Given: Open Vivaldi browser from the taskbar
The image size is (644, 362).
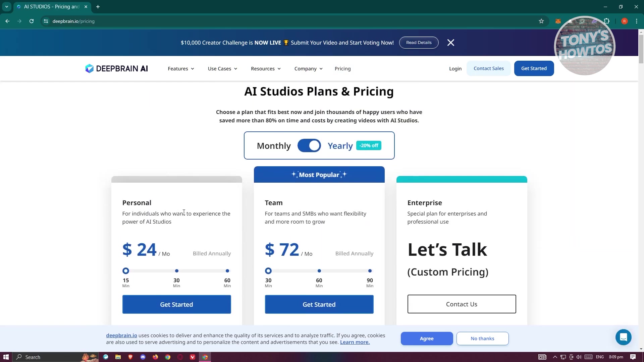Looking at the screenshot, I should click(193, 357).
